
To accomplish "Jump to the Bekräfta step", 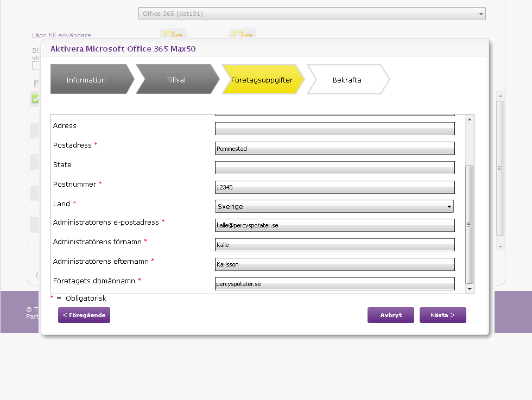I will tap(348, 79).
